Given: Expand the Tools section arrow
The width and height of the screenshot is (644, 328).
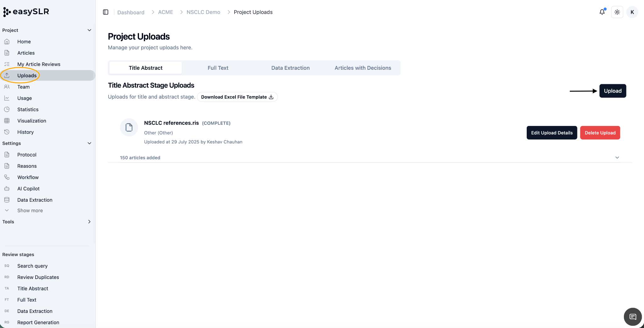Looking at the screenshot, I should [89, 222].
